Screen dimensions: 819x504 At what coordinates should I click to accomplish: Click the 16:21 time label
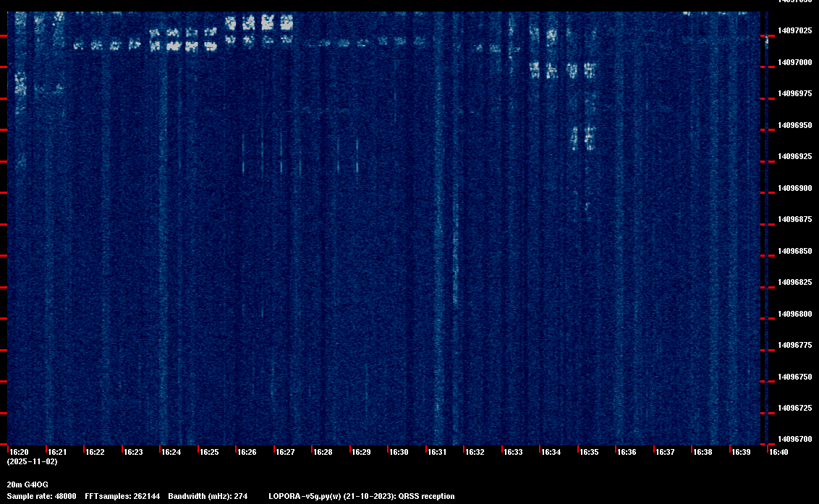[x=57, y=452]
